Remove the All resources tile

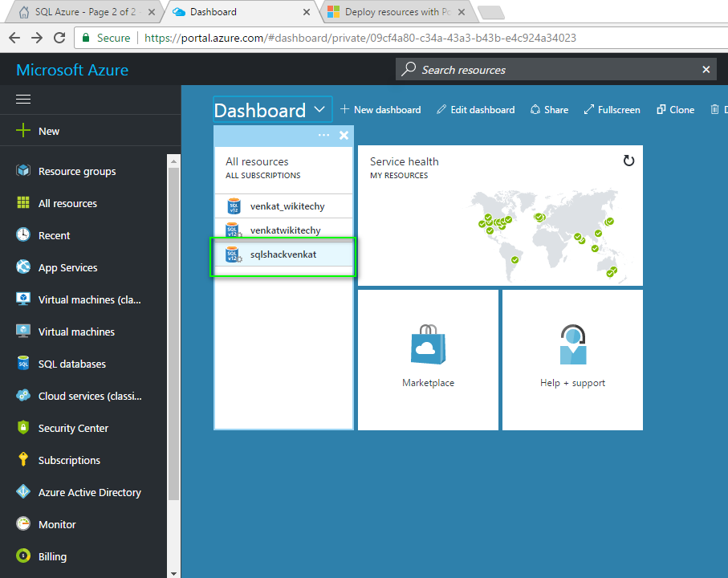(344, 135)
